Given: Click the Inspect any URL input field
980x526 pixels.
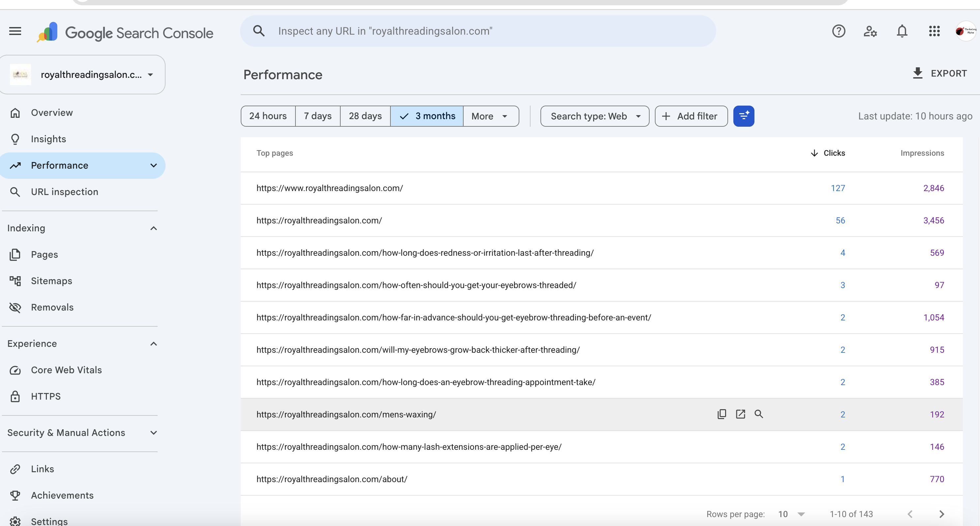Looking at the screenshot, I should (x=478, y=31).
